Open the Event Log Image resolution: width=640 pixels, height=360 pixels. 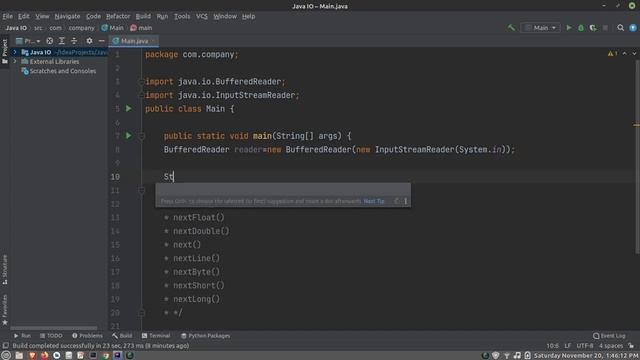click(x=609, y=336)
